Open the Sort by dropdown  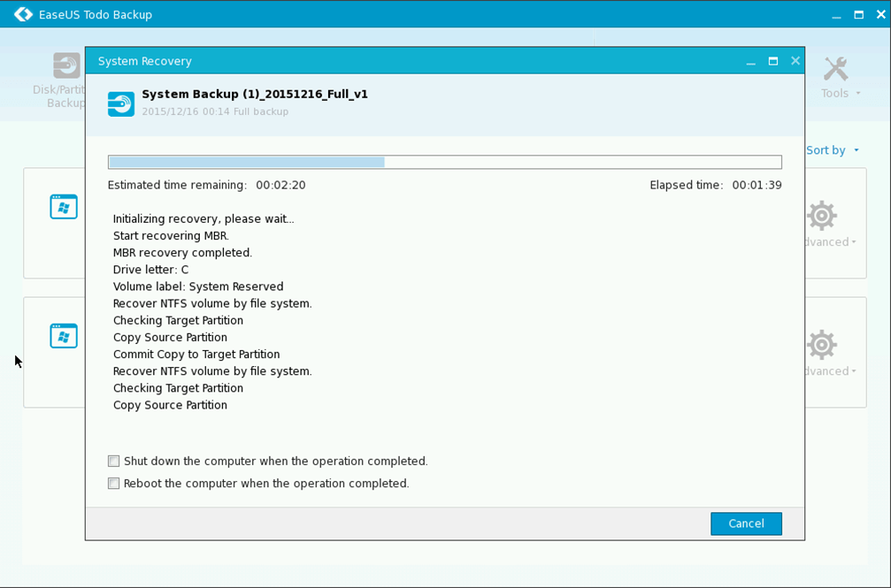(x=833, y=150)
